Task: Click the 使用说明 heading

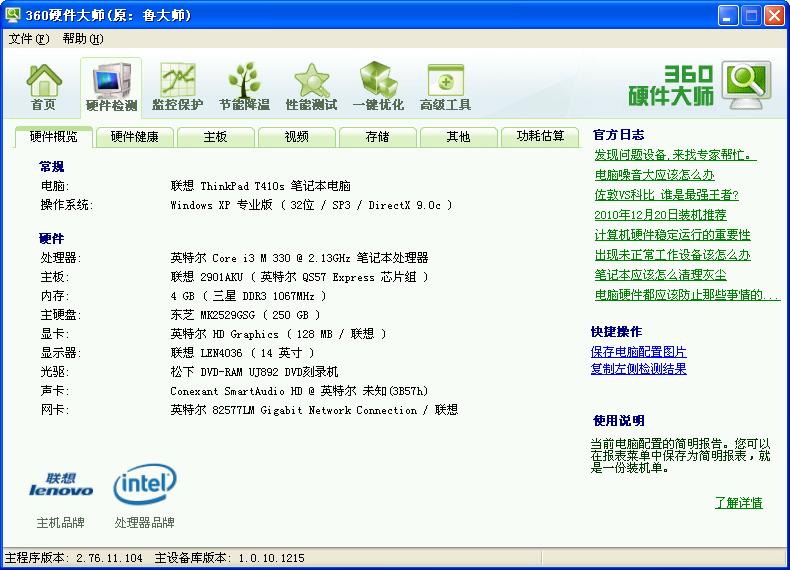Action: [x=619, y=420]
